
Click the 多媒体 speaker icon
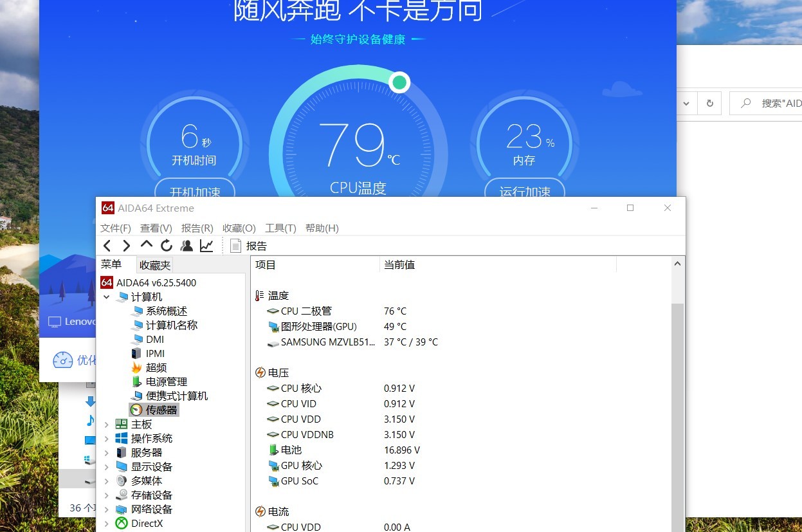click(x=122, y=481)
